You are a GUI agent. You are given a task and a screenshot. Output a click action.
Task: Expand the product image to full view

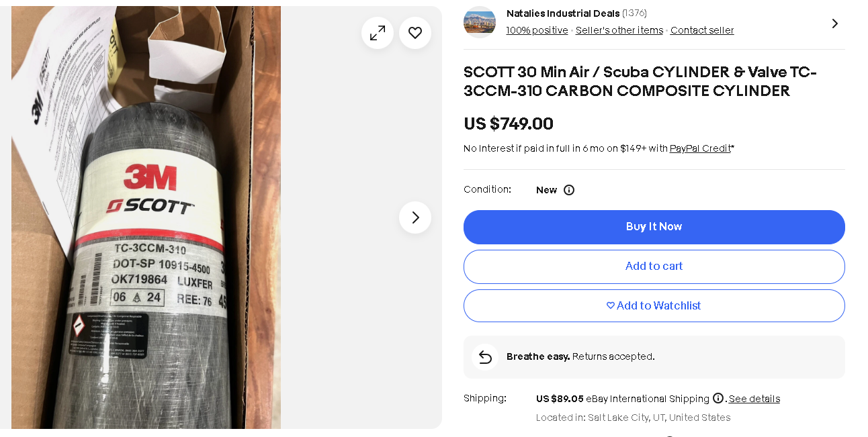coord(378,33)
